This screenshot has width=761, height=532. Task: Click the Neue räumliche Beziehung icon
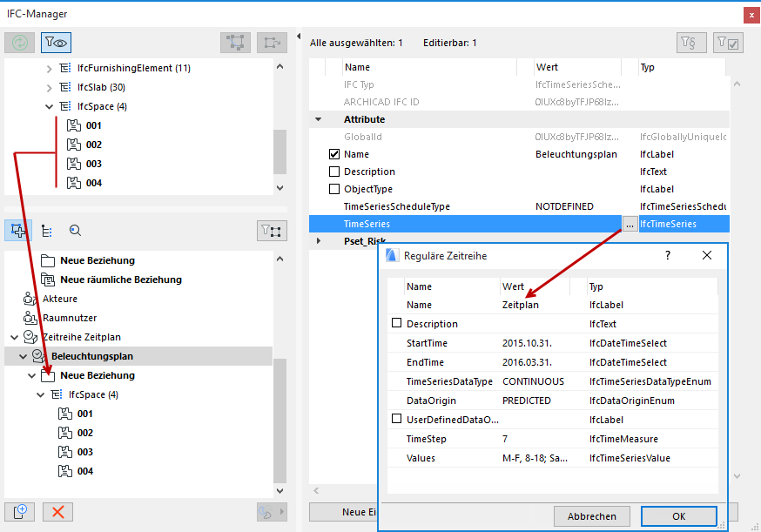48,279
